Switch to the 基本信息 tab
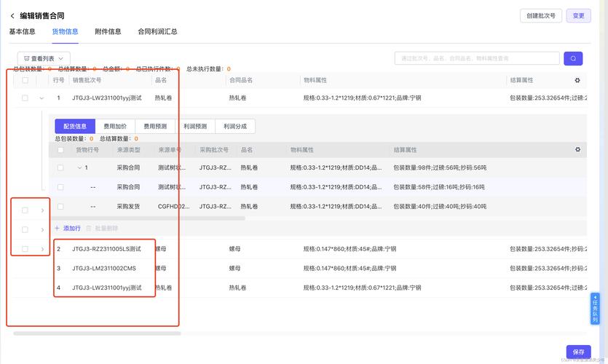 click(x=22, y=31)
